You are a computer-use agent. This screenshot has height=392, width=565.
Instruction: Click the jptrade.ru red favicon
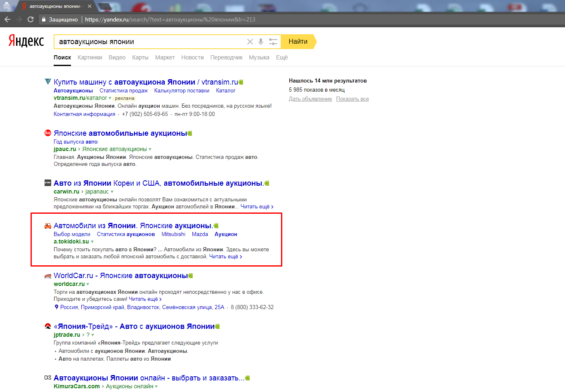click(48, 326)
